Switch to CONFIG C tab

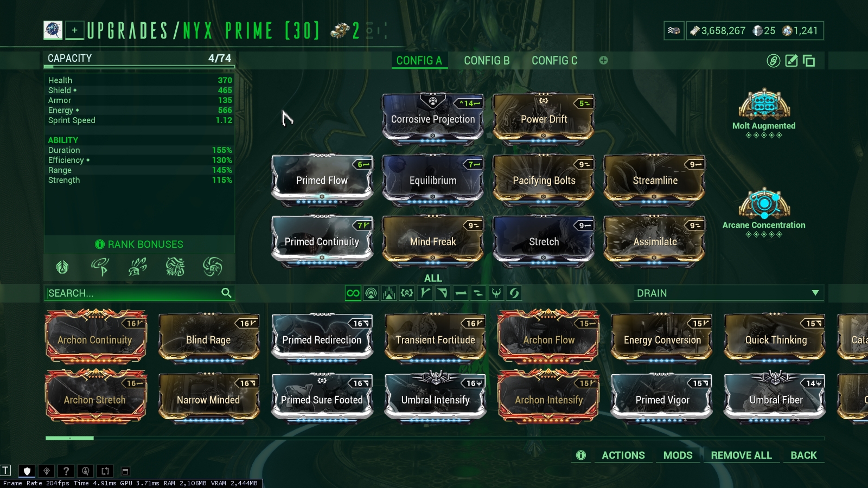(x=554, y=61)
